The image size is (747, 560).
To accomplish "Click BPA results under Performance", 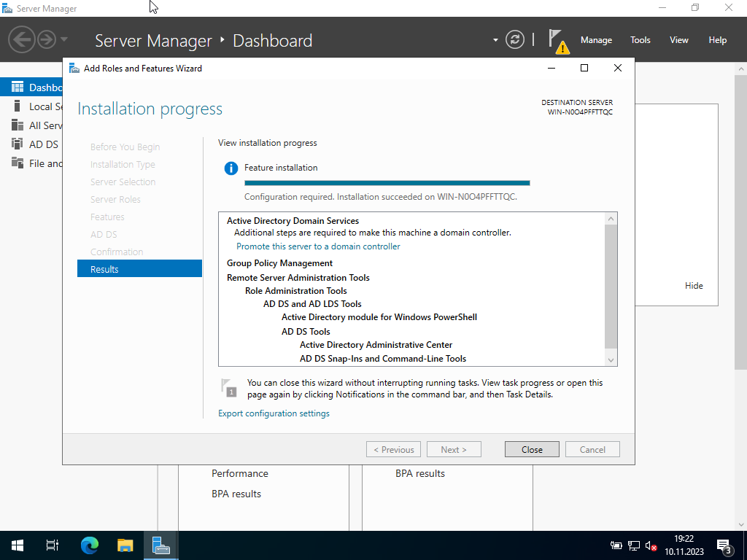I will tap(236, 494).
